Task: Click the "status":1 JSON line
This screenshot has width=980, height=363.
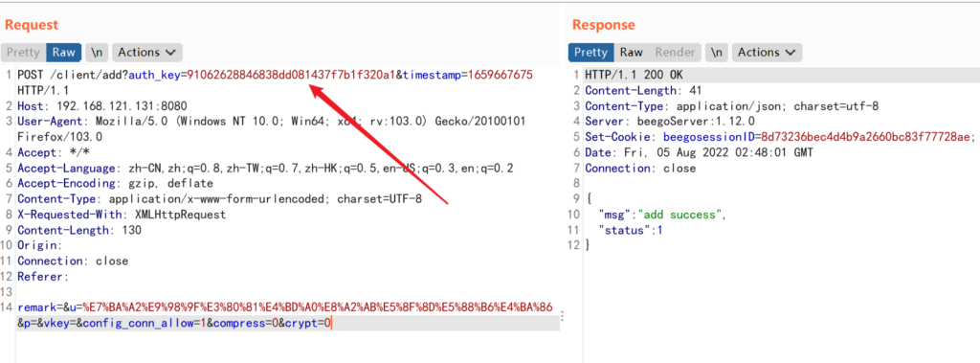Action: pos(630,230)
